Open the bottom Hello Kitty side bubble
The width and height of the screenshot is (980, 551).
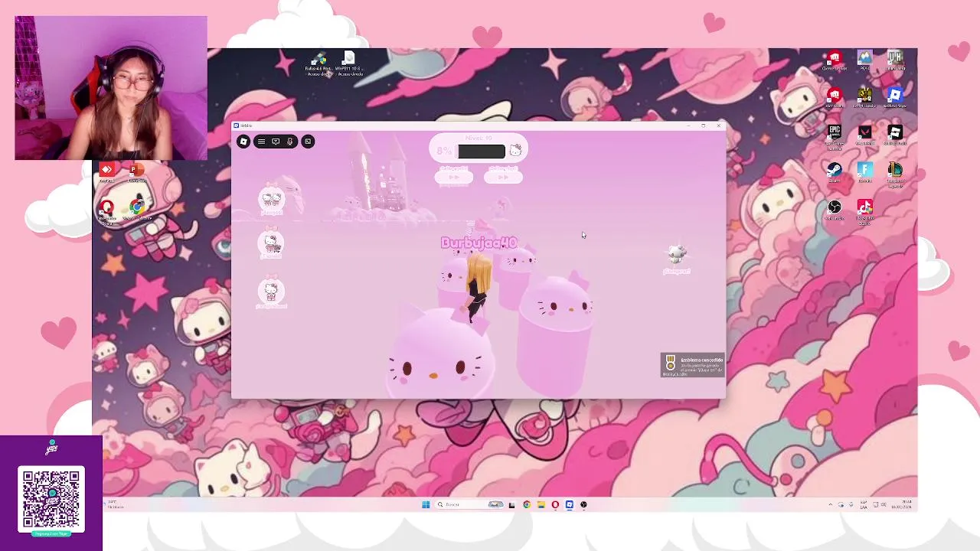click(270, 292)
